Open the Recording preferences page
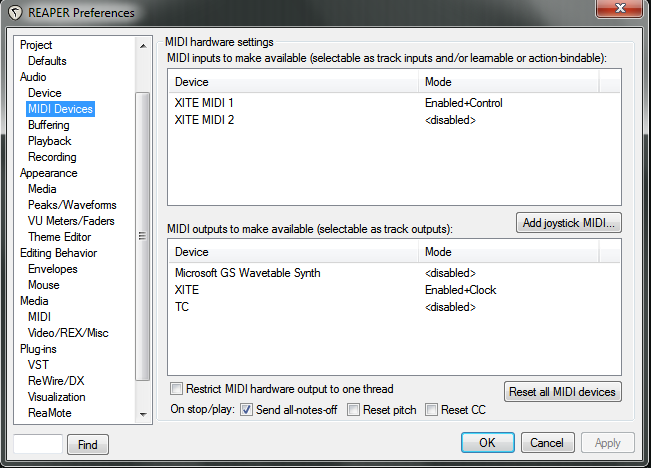 [x=52, y=157]
